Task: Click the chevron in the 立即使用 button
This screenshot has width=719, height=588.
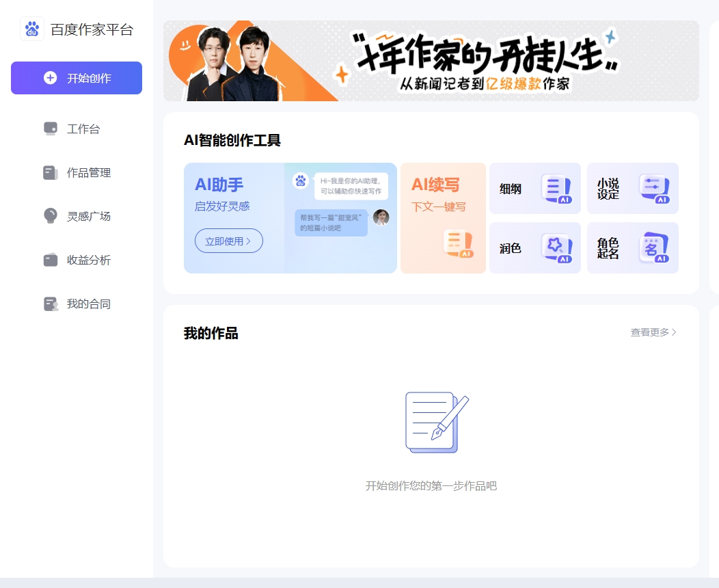Action: click(249, 241)
